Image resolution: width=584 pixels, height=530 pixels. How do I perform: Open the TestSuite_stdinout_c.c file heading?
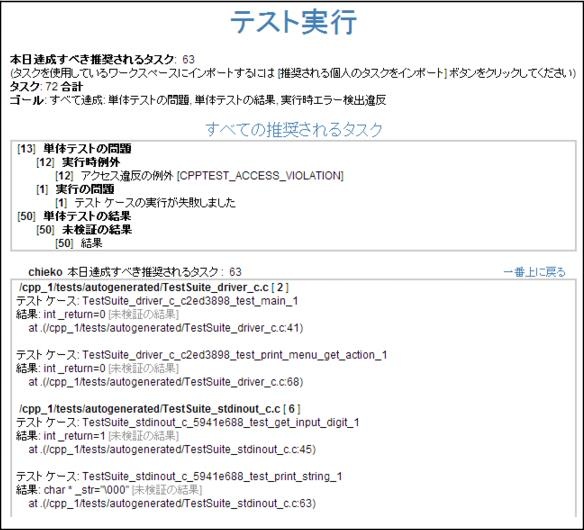point(160,409)
